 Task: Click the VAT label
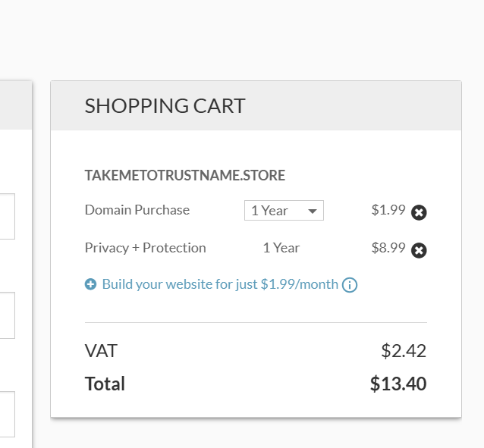(102, 351)
